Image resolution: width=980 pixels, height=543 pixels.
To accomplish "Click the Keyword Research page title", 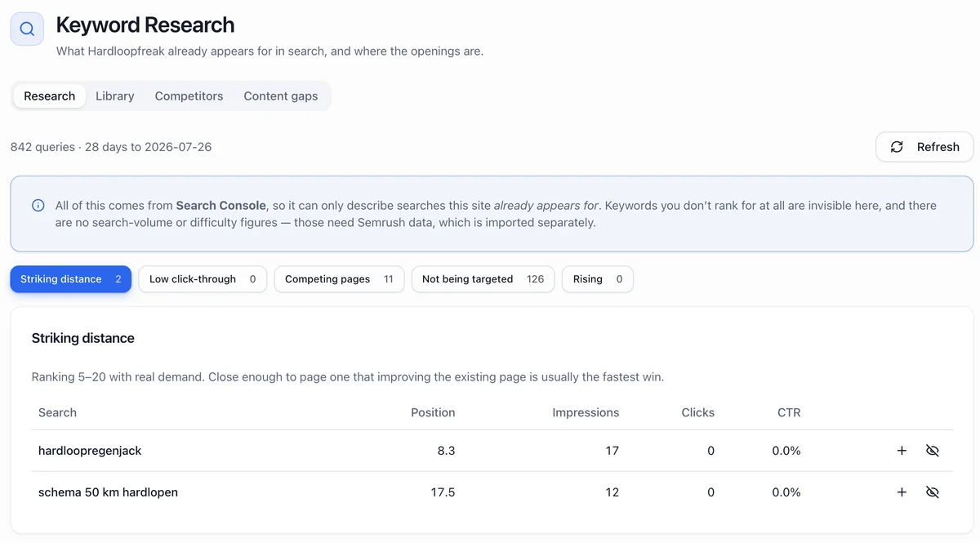I will click(145, 25).
